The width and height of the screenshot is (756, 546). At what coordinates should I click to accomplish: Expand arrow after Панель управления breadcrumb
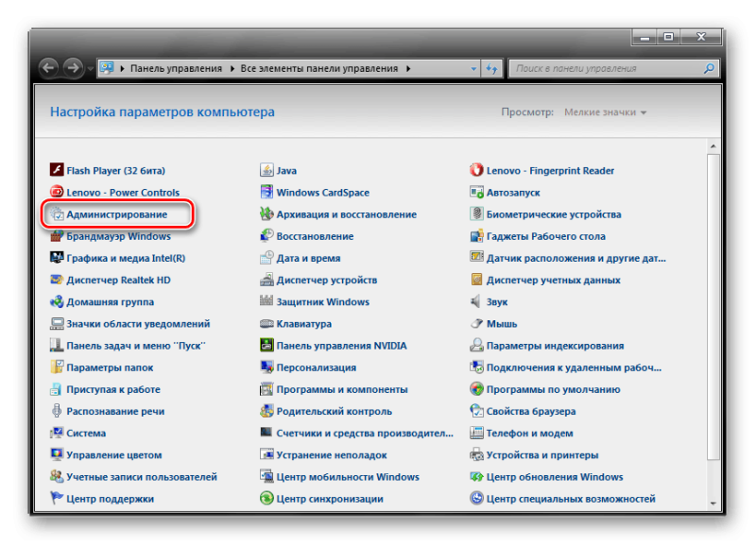click(231, 69)
